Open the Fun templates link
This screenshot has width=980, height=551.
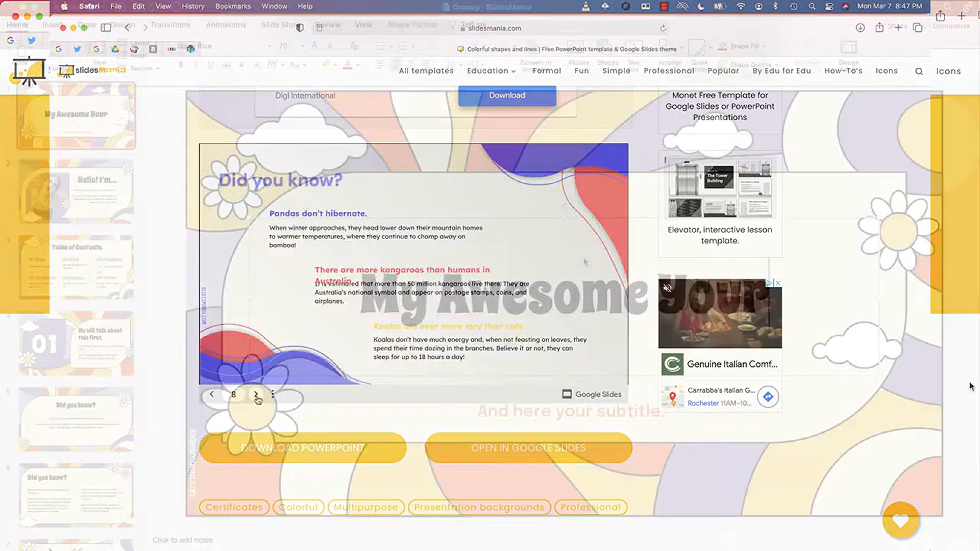click(x=581, y=71)
